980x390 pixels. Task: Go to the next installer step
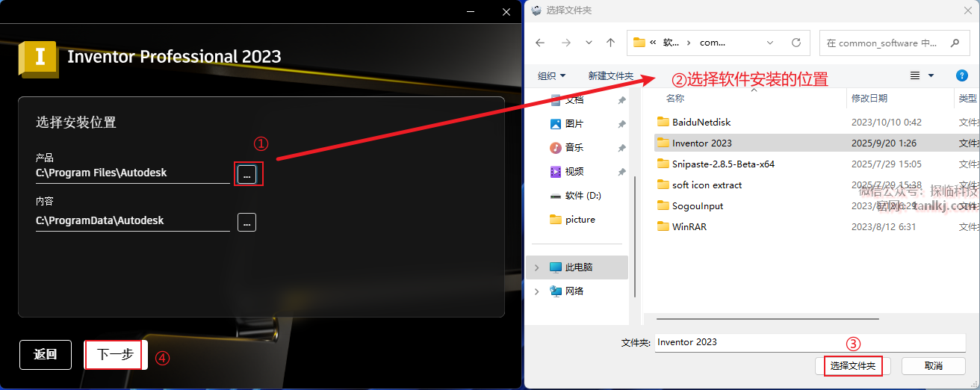tap(115, 355)
